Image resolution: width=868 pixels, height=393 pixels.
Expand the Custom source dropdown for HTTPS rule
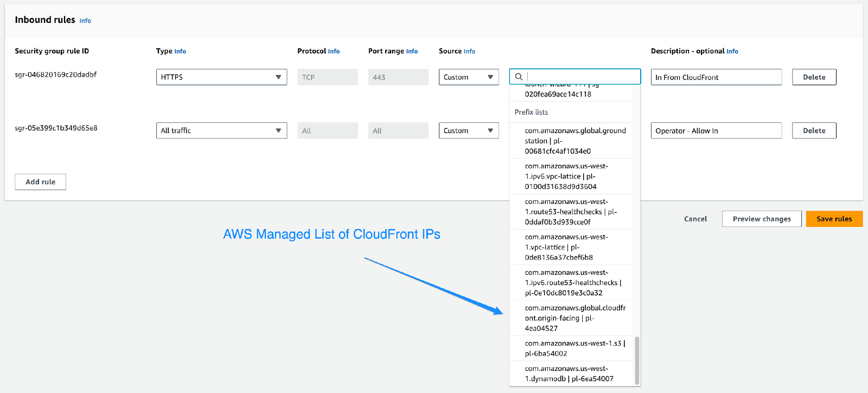coord(468,77)
